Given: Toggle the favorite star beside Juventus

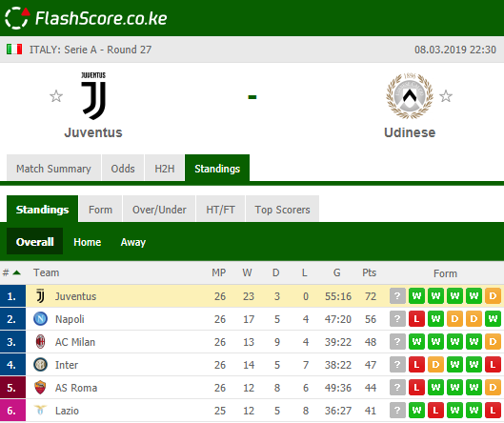Looking at the screenshot, I should click(56, 96).
